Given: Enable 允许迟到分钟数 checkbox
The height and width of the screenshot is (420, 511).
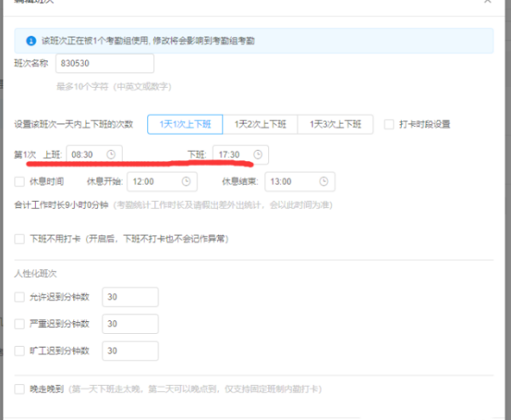Looking at the screenshot, I should click(x=20, y=297).
